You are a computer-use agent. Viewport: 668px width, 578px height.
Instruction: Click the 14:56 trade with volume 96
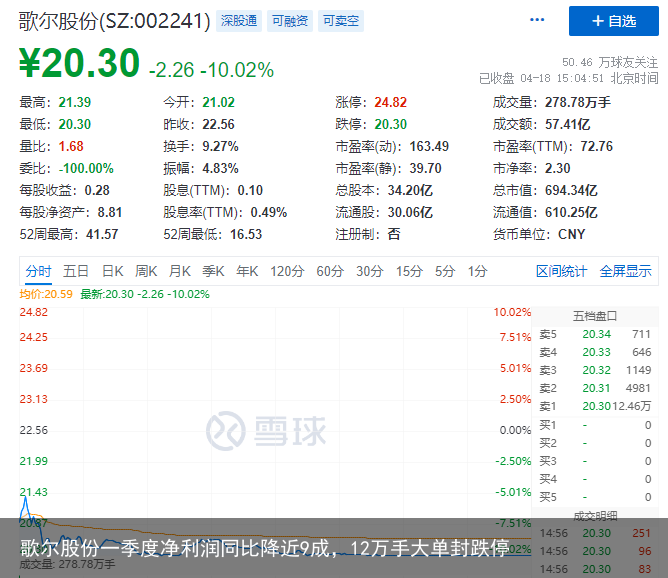point(595,551)
